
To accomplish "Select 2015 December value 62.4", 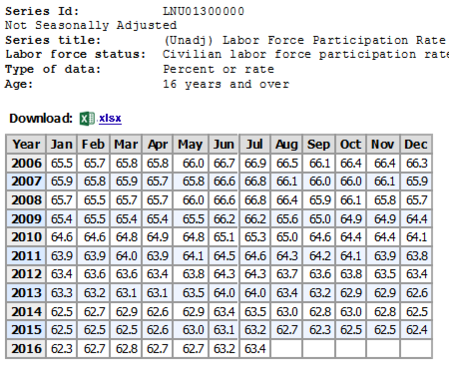I will coord(416,330).
